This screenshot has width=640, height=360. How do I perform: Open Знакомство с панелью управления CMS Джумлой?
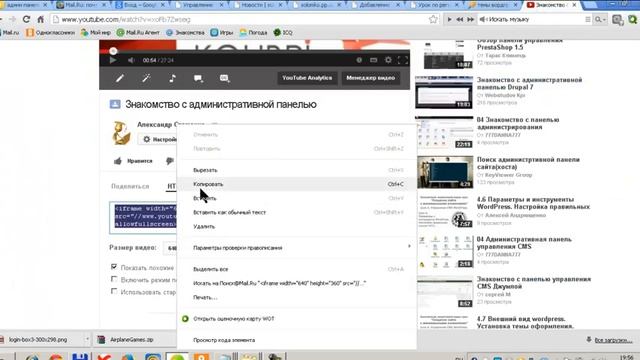pos(534,283)
